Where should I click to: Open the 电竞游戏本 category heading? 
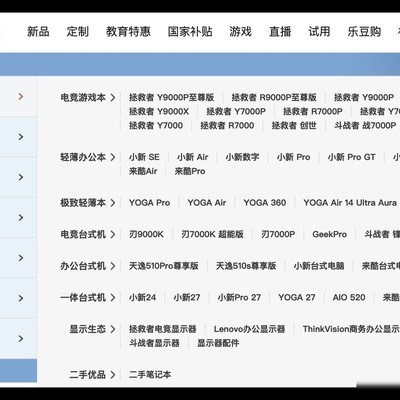(83, 98)
